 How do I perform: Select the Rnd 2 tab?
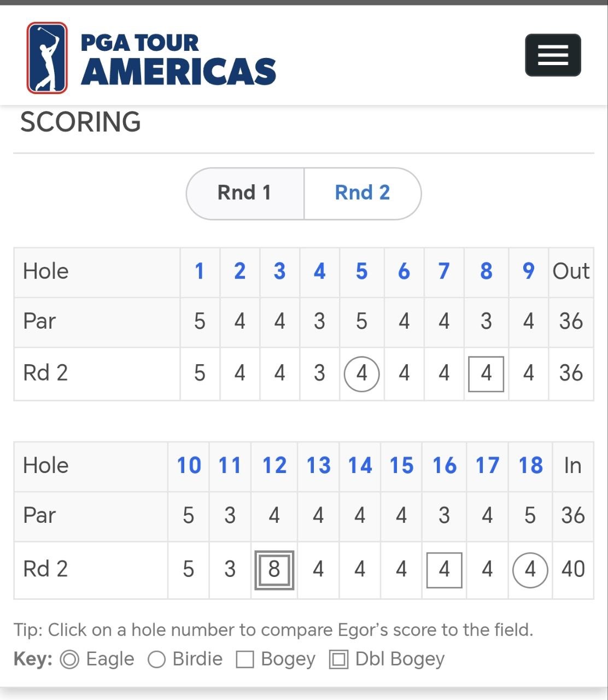[x=363, y=193]
